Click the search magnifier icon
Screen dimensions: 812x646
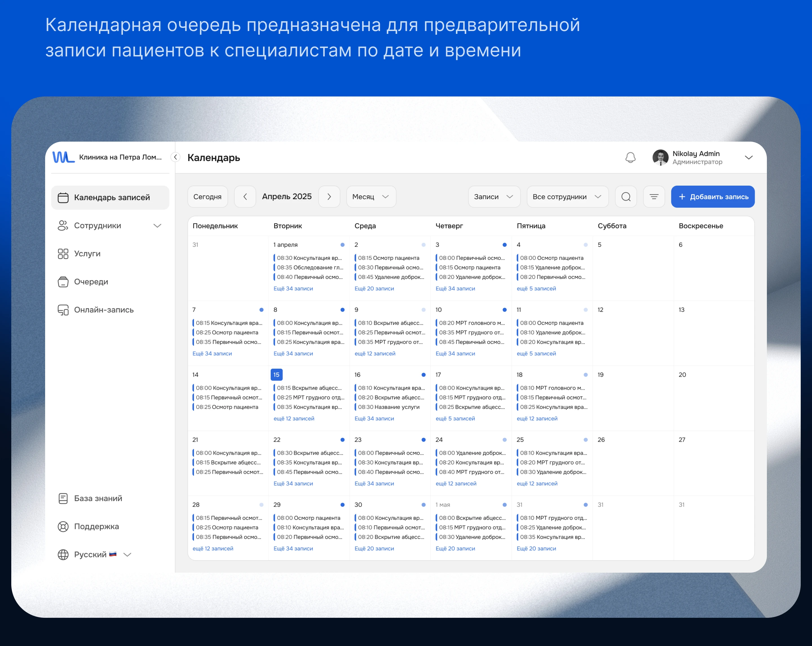[626, 196]
